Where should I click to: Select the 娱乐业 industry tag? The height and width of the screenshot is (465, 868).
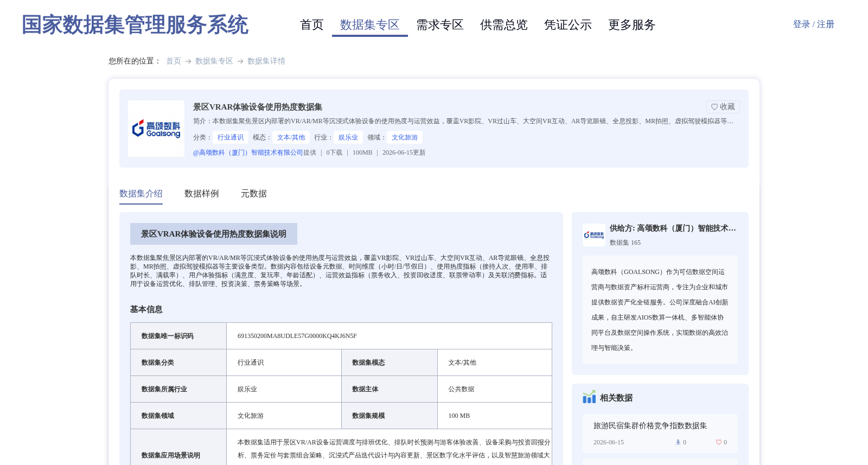point(348,137)
